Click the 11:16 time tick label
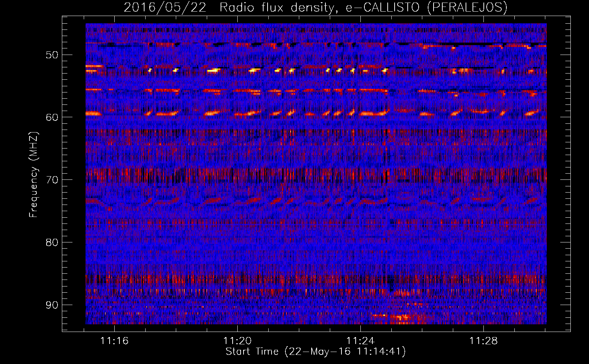The image size is (589, 364). [114, 341]
